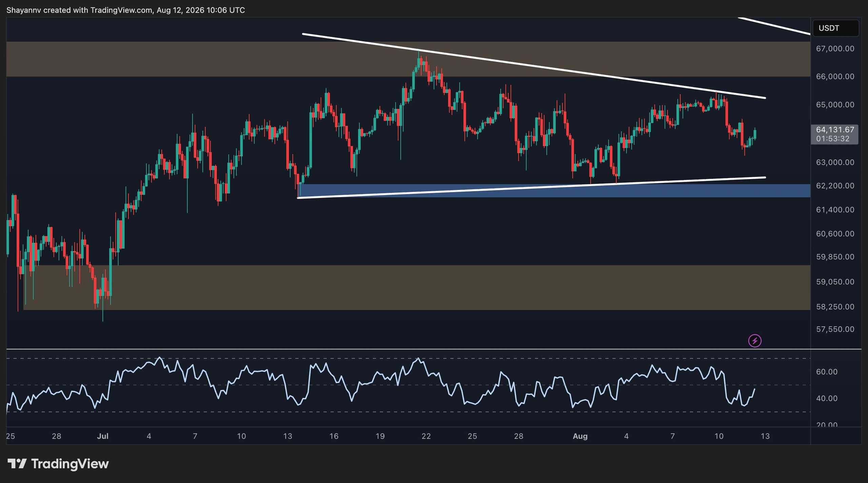This screenshot has height=483, width=868.
Task: Click the current price label 64,131.67
Action: point(835,130)
